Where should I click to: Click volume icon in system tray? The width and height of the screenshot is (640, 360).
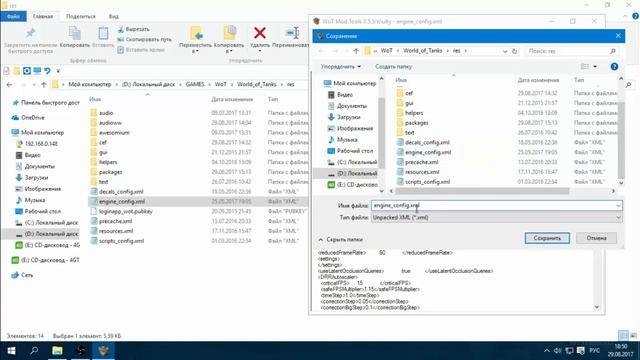coord(558,351)
